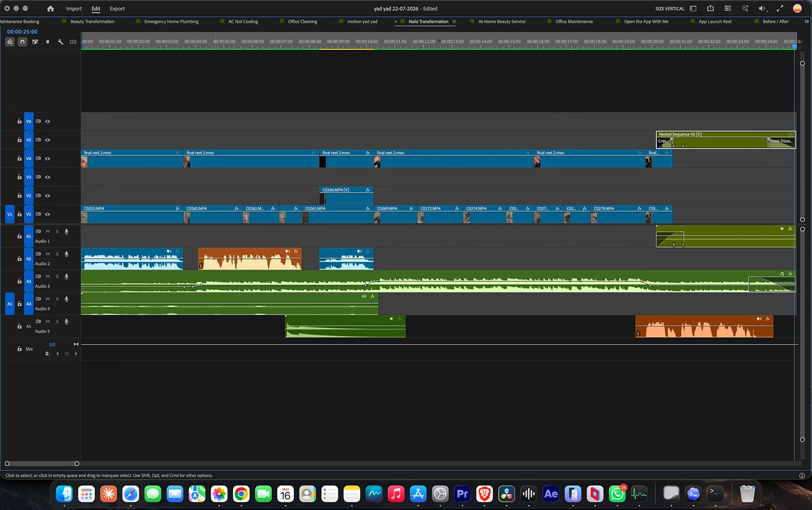Open the App Launch Reel sequence tab
This screenshot has height=510, width=812.
[715, 21]
